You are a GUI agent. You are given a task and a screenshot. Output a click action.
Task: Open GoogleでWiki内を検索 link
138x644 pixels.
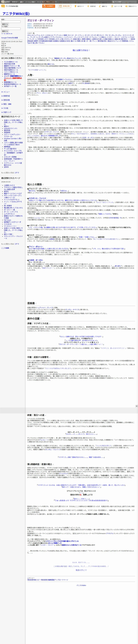click(10, 38)
